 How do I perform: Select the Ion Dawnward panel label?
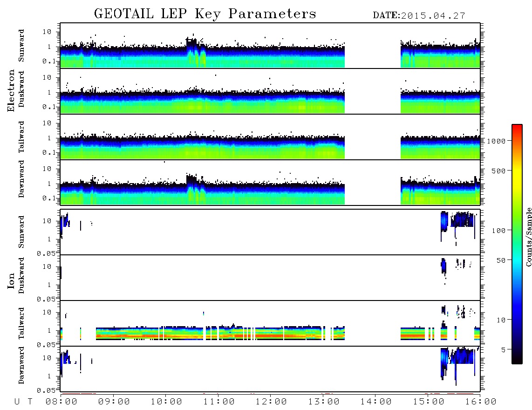[21, 365]
